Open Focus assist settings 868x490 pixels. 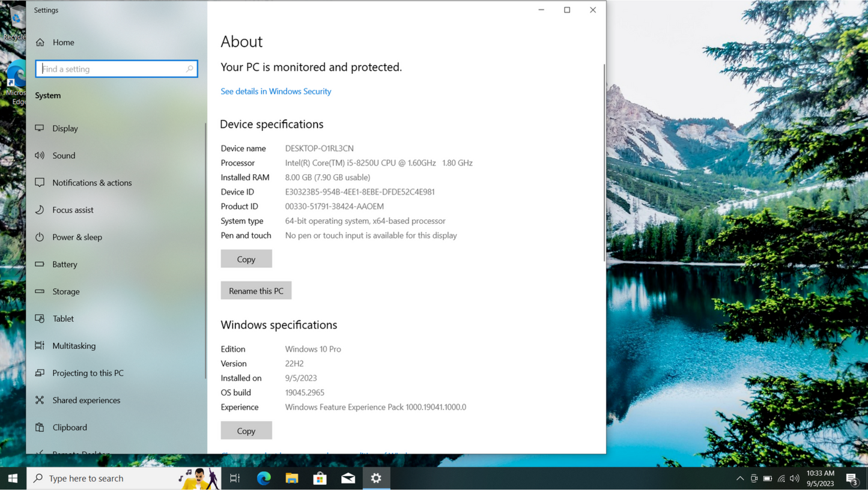(73, 210)
